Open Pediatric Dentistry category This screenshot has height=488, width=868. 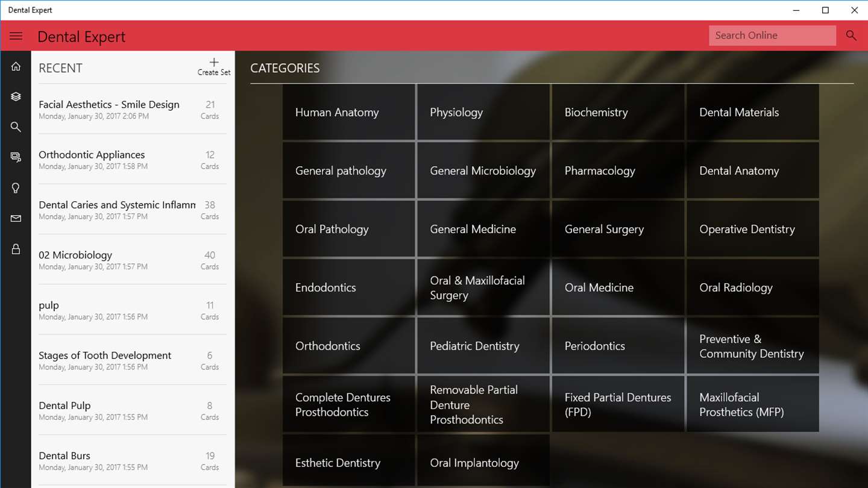coord(483,346)
